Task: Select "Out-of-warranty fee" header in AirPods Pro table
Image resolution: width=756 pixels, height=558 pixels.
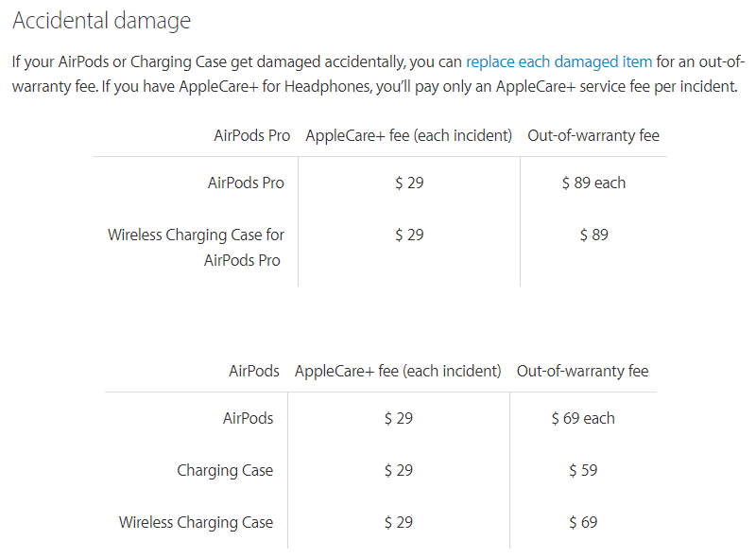Action: 593,135
